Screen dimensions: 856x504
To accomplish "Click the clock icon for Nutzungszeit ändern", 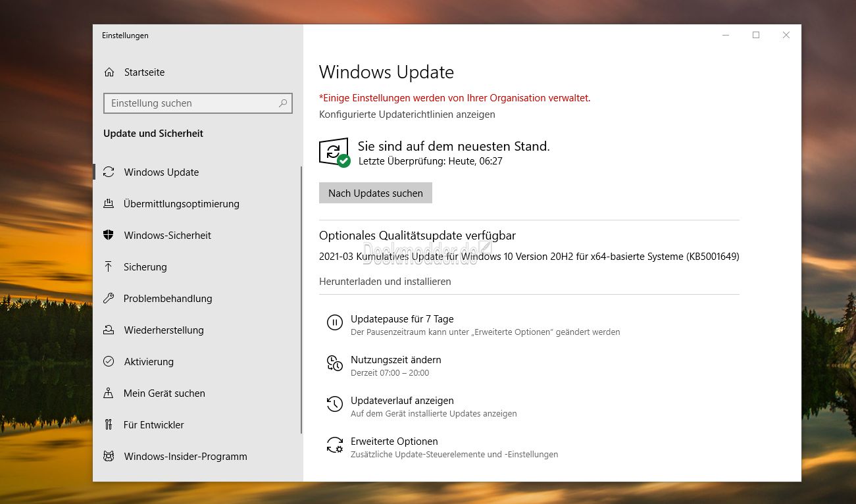I will click(x=335, y=363).
